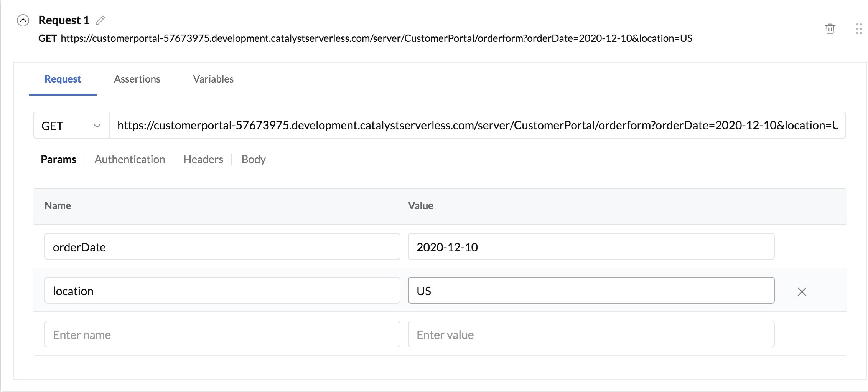Screen dimensions: 868x392
Task: Collapse the Request 1 section
Action: (x=23, y=20)
